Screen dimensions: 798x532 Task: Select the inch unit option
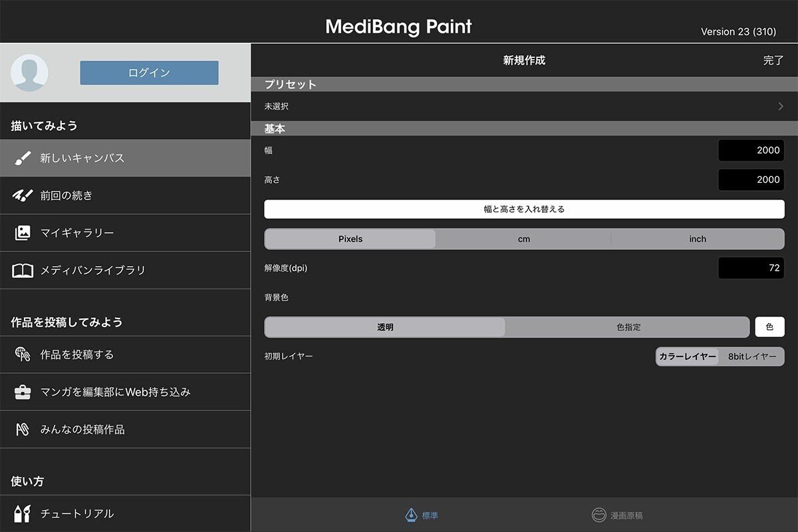(x=698, y=239)
